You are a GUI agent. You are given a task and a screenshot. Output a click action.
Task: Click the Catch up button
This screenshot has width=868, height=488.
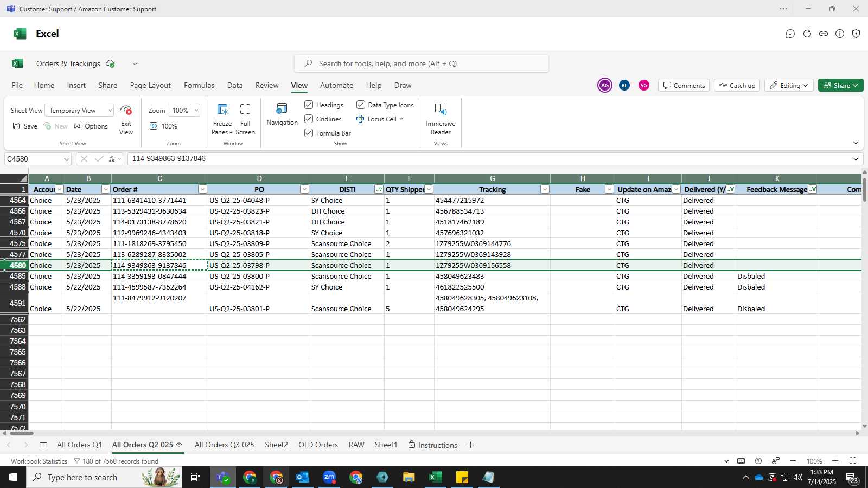737,86
